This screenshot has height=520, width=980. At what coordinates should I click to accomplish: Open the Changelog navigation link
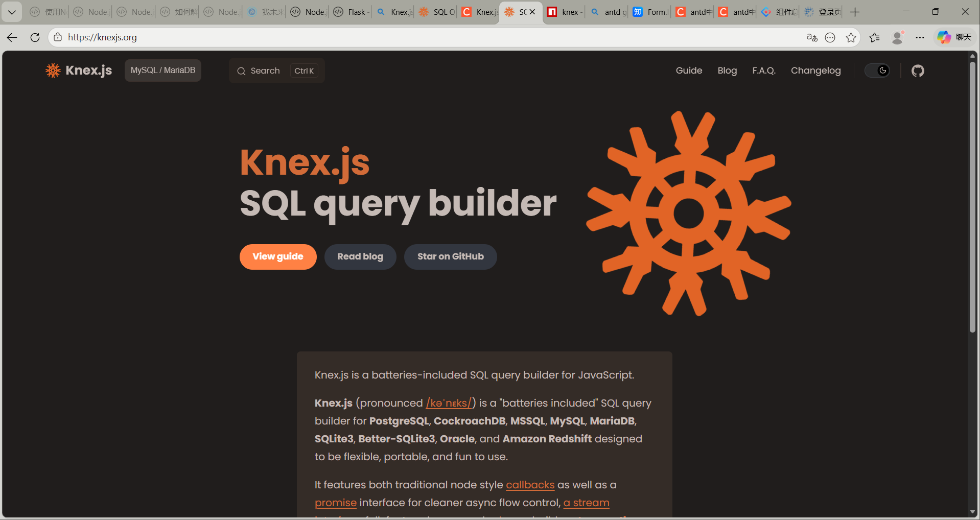tap(815, 70)
